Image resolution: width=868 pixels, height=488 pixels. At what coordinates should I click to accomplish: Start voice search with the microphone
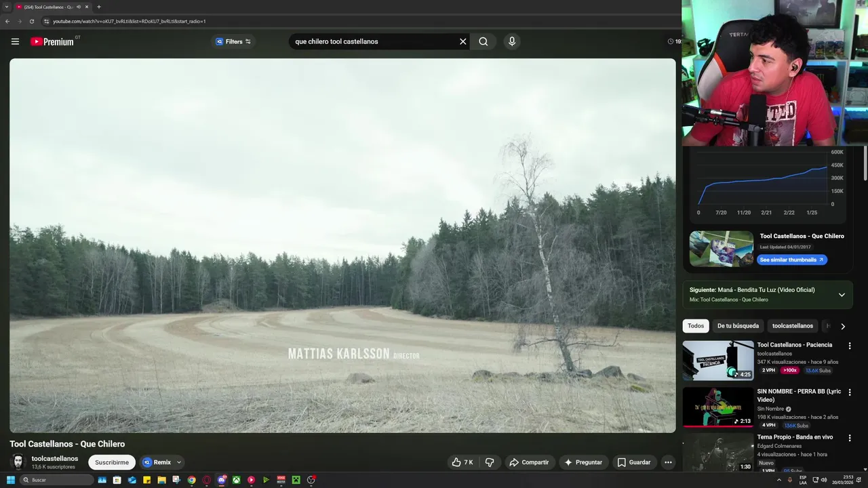[511, 41]
